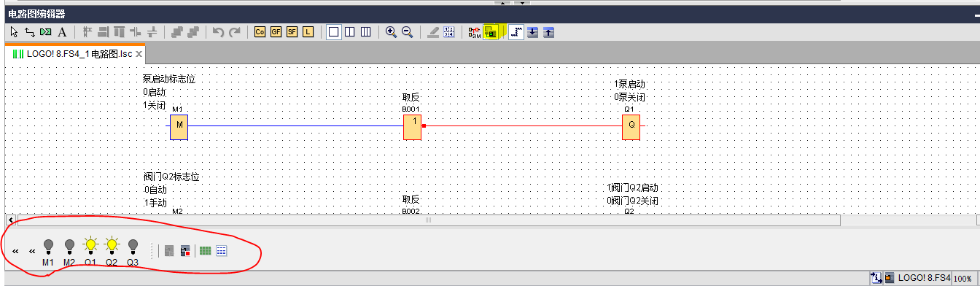Click the status bar connection icon

pos(876,278)
